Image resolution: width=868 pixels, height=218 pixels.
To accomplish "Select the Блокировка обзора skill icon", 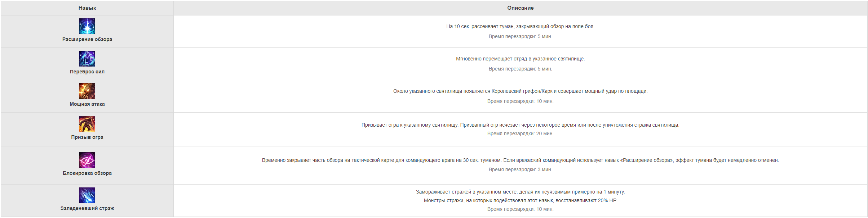I will 87,160.
